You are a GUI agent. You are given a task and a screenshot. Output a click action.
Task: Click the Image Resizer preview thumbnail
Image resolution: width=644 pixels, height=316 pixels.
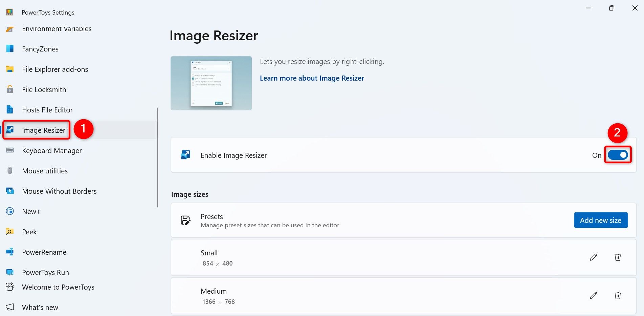pyautogui.click(x=211, y=83)
